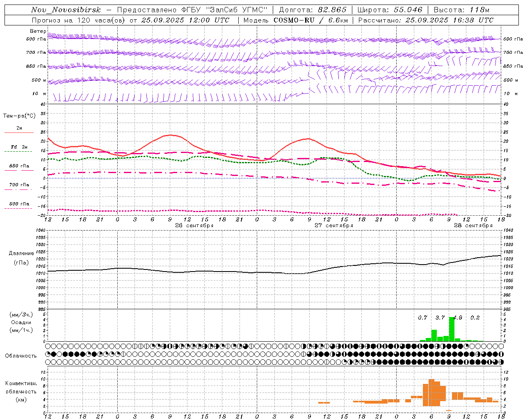Click the 4.9 precipitation total
The image size is (525, 420).
tap(457, 317)
